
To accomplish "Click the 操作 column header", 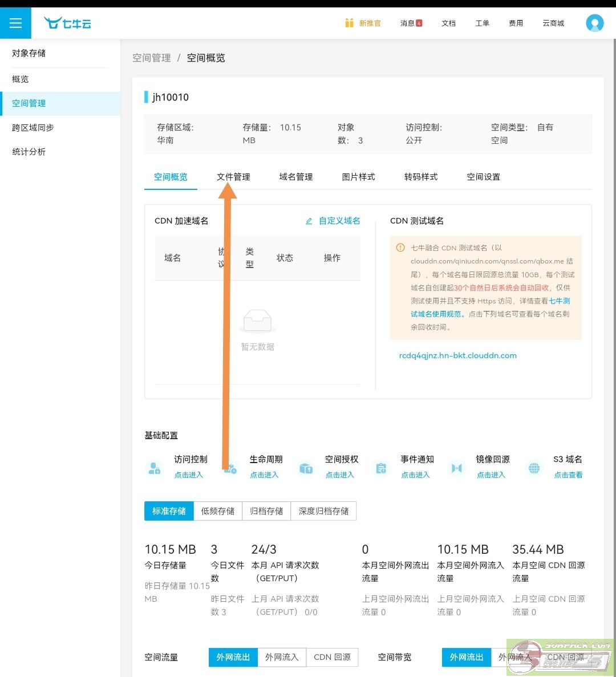I will 332,258.
